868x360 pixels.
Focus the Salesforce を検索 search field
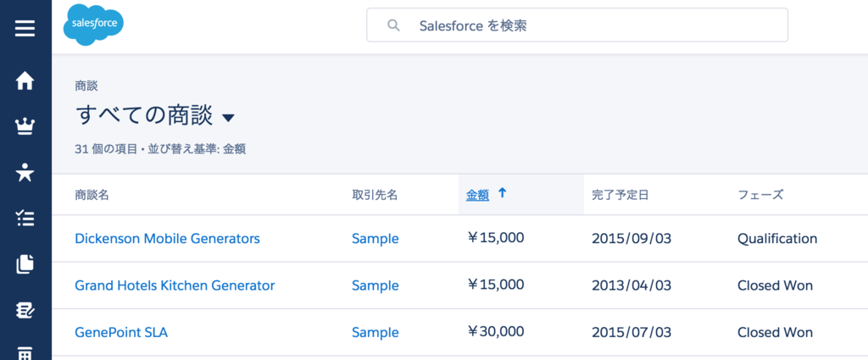click(576, 25)
